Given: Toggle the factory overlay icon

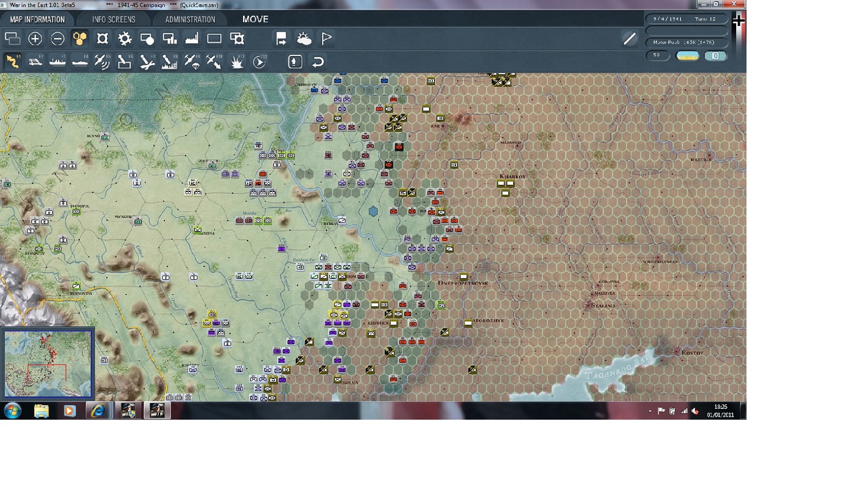Looking at the screenshot, I should click(192, 39).
